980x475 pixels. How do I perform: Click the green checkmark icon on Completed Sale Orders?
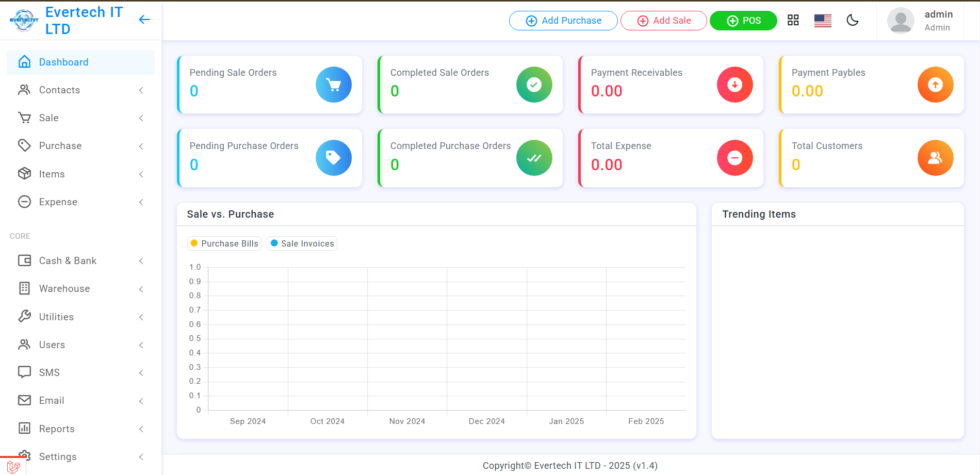point(534,85)
